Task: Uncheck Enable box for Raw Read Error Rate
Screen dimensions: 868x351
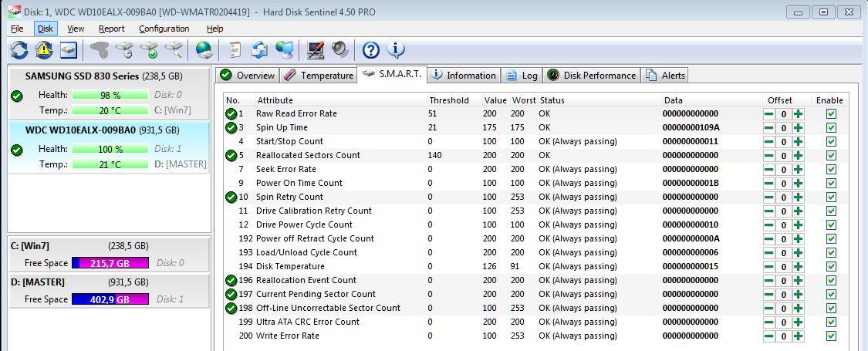Action: click(x=831, y=114)
